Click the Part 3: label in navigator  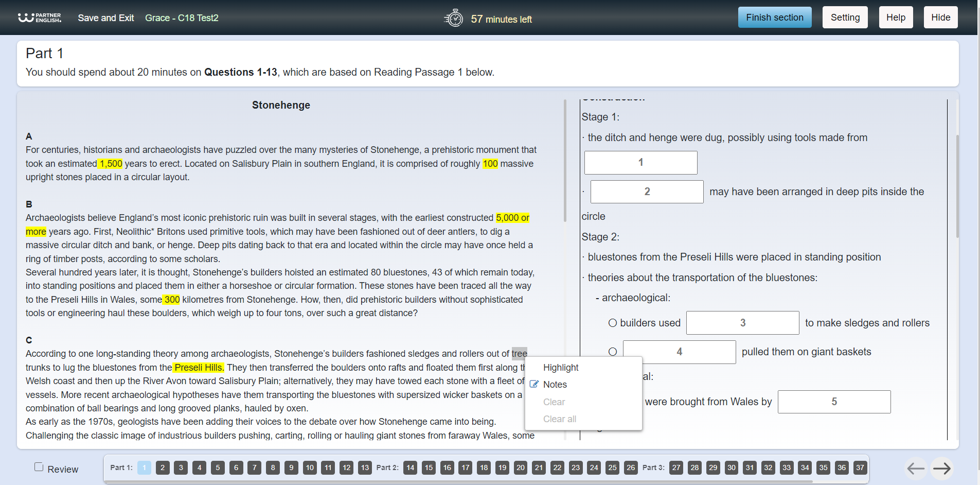653,467
